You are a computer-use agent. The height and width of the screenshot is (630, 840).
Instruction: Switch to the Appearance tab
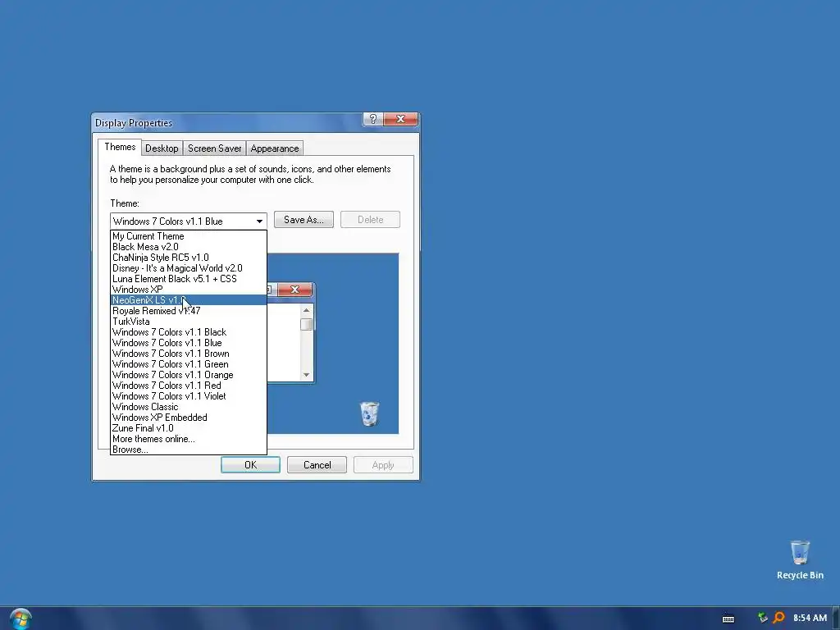(275, 148)
